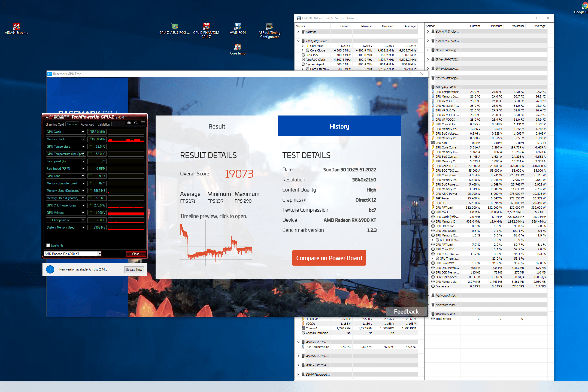The width and height of the screenshot is (588, 392).
Task: Click the overall score value 19073
Action: tap(239, 174)
